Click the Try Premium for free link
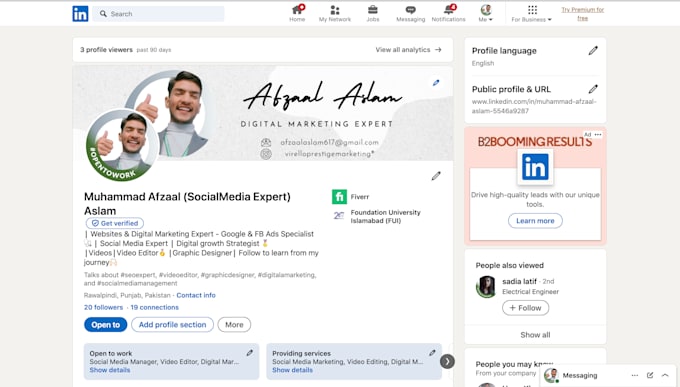680x387 pixels. click(x=582, y=14)
